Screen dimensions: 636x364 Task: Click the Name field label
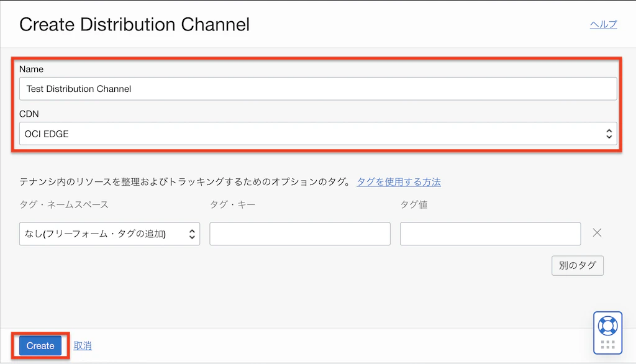coord(31,69)
